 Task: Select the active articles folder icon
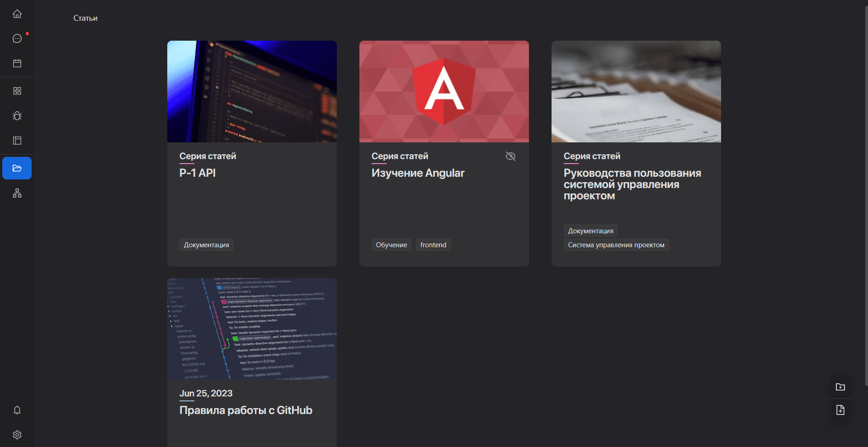coord(17,168)
